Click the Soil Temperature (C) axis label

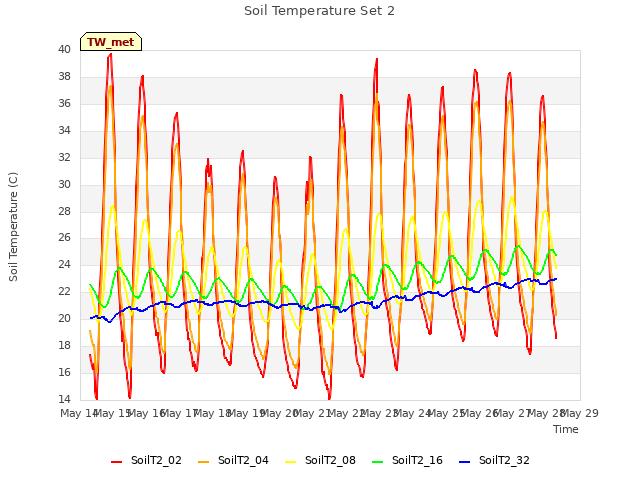(x=13, y=227)
